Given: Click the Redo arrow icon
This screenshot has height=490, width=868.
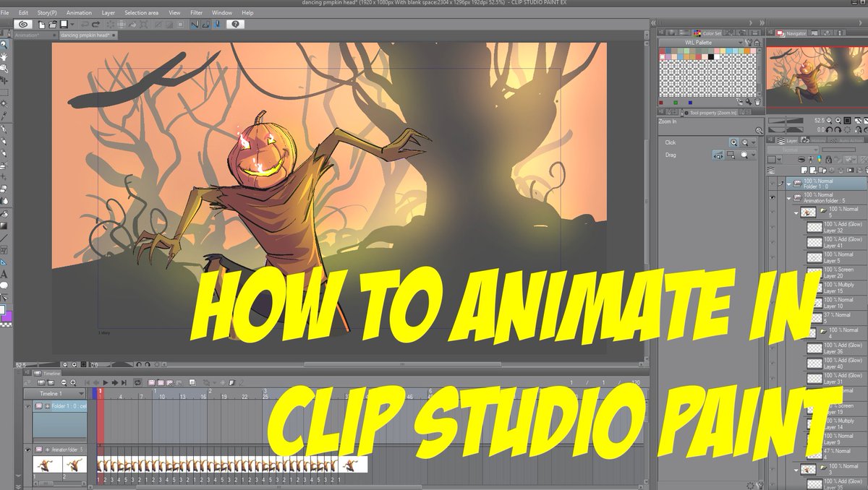Looking at the screenshot, I should (96, 24).
